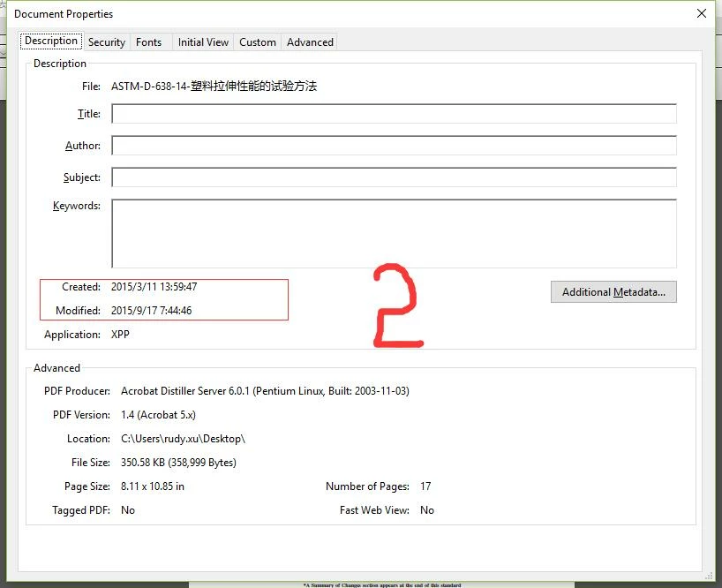The width and height of the screenshot is (722, 588).
Task: Open Additional Metadata dialog
Action: click(613, 292)
